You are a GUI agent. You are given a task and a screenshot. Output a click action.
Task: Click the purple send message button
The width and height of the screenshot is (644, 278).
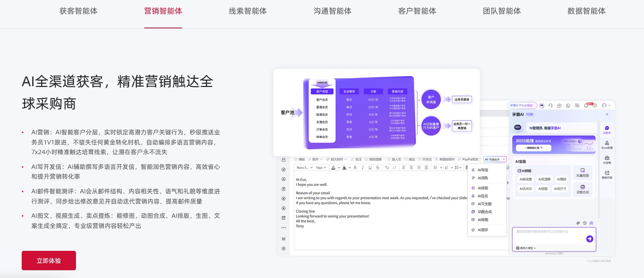click(x=589, y=239)
